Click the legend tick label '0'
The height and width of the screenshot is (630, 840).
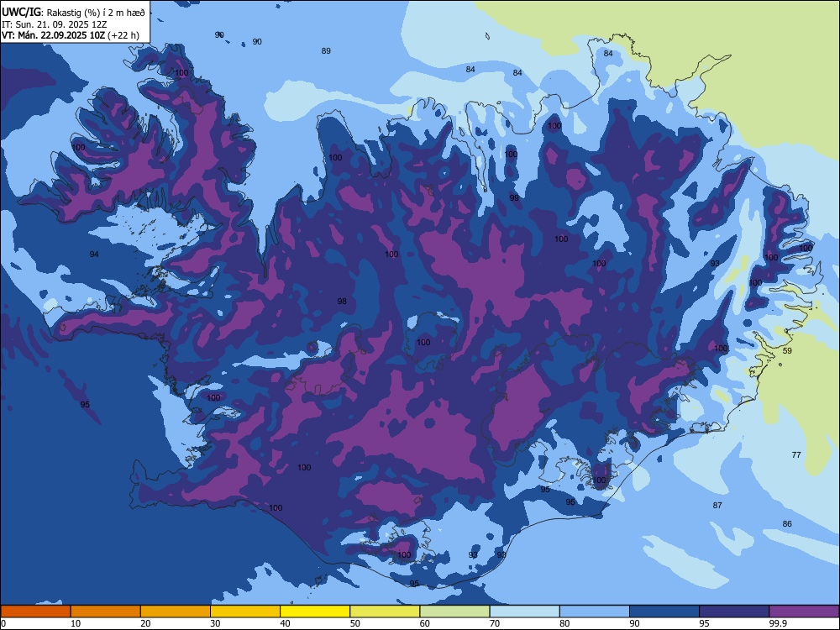(x=3, y=623)
